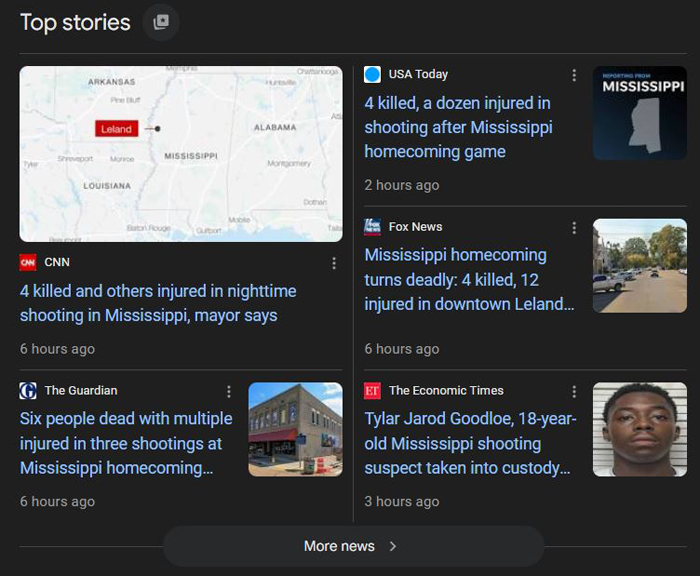Open Tylar Jarod Goodloe suspect article

pos(470,443)
